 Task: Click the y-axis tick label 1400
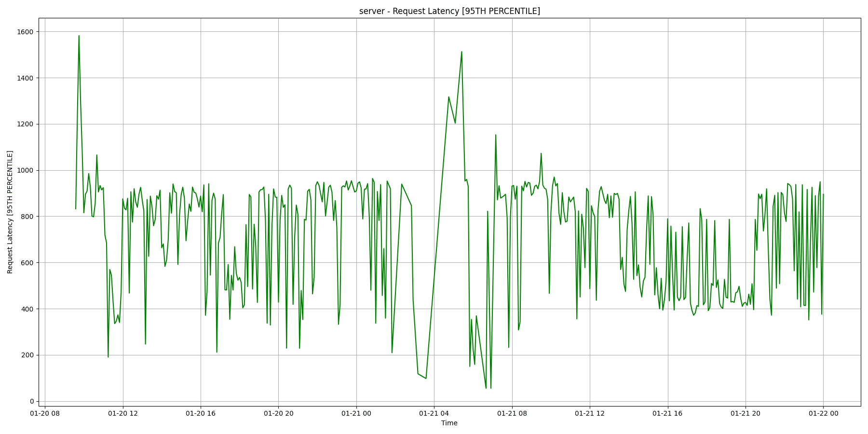(25, 78)
